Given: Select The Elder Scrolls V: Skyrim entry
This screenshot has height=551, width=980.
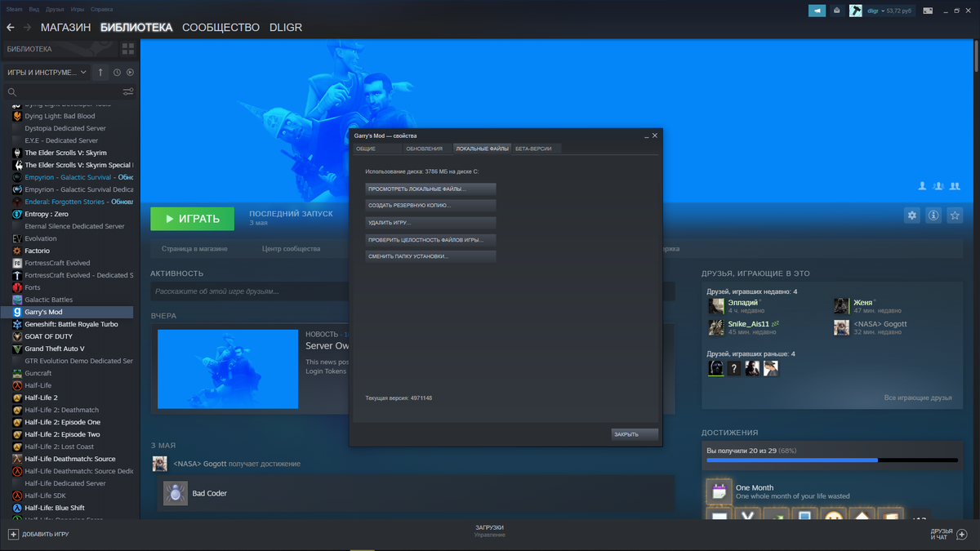Looking at the screenshot, I should tap(67, 153).
